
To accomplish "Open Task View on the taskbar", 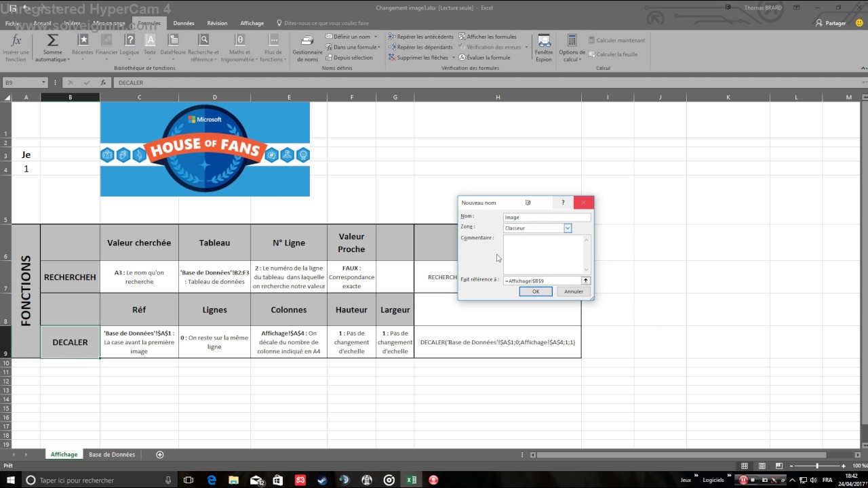I will (189, 480).
